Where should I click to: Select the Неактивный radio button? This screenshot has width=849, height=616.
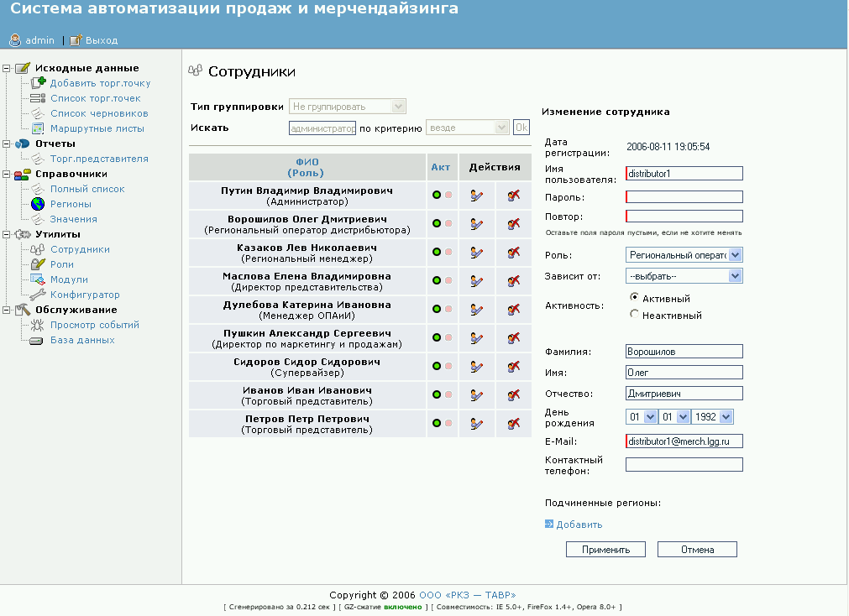[634, 314]
